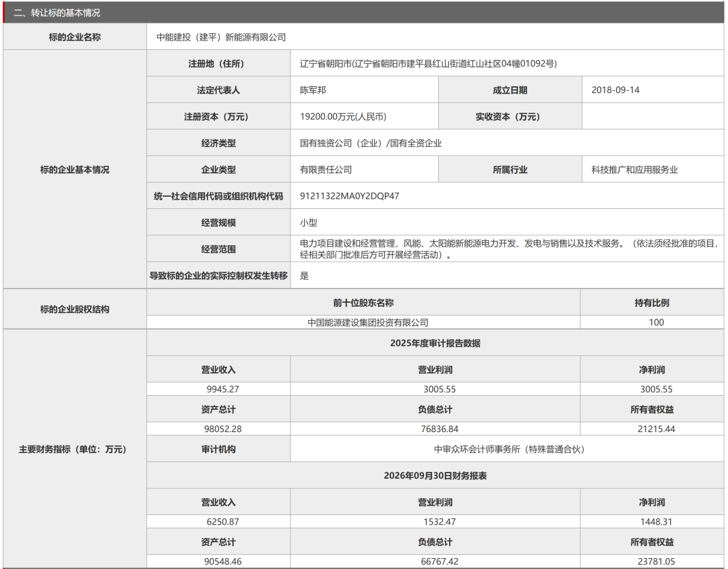The image size is (728, 569).
Task: Click the 前十位股东名称 column header
Action: [363, 303]
